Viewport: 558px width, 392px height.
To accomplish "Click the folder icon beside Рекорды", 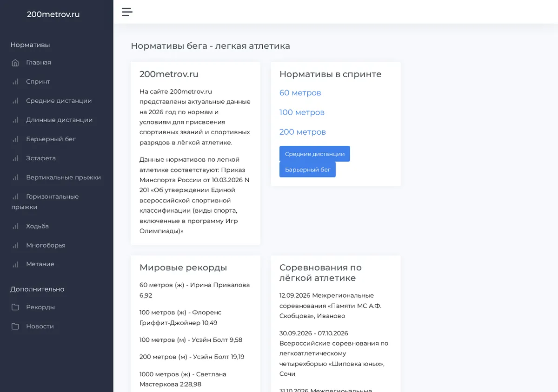I will 15,307.
